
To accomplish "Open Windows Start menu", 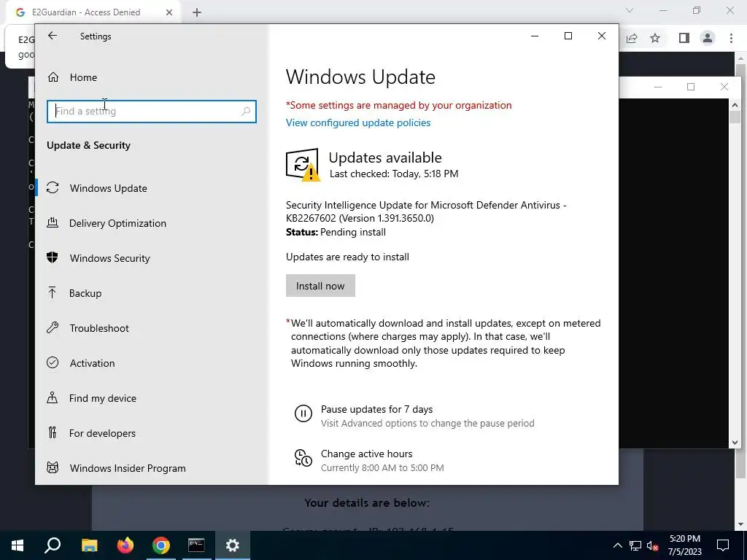I will click(18, 545).
